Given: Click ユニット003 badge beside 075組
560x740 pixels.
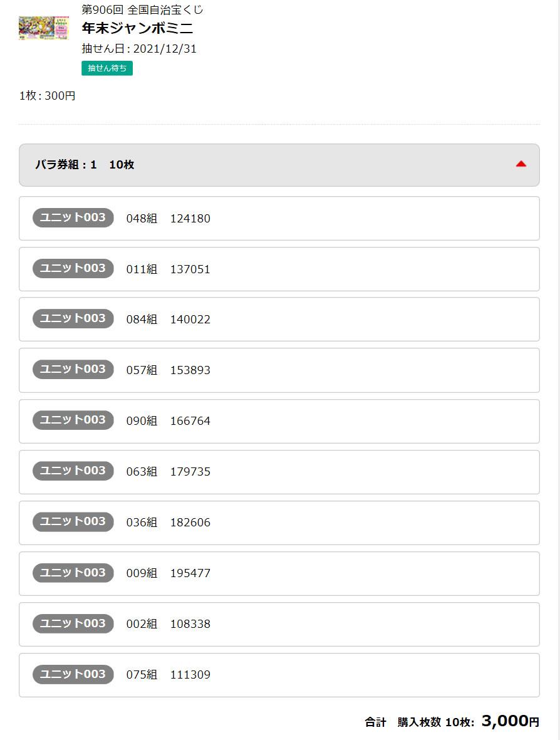Looking at the screenshot, I should tap(73, 674).
